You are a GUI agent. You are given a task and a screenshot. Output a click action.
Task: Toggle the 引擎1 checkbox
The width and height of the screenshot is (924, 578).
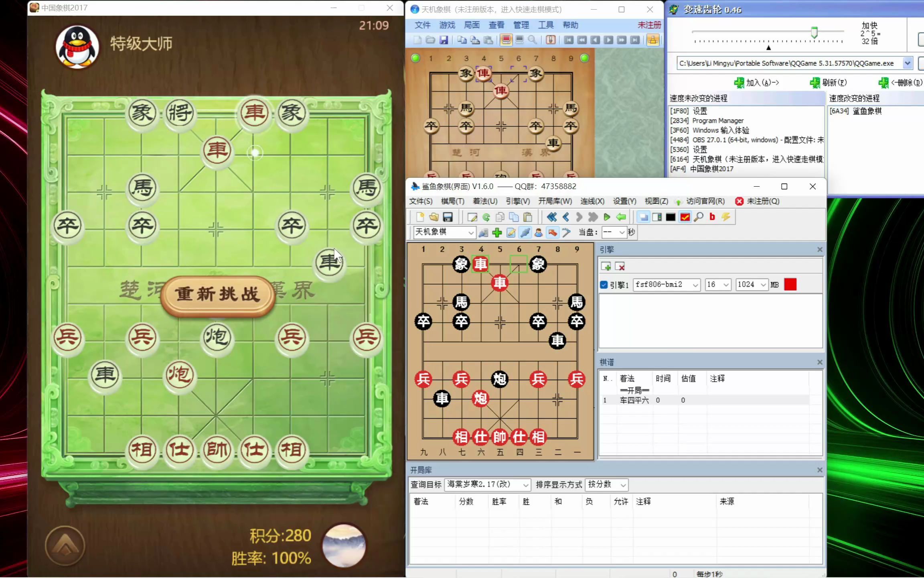pyautogui.click(x=604, y=285)
